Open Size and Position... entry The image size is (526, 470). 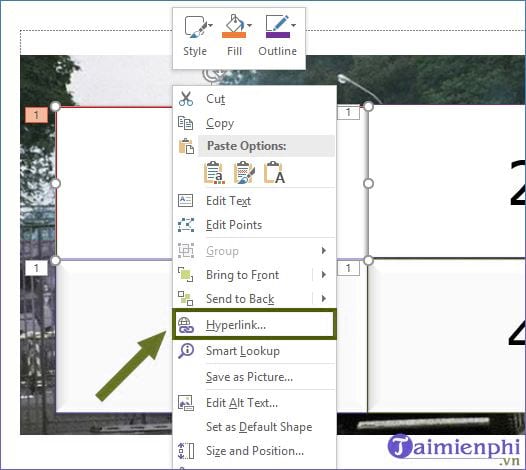click(x=254, y=451)
